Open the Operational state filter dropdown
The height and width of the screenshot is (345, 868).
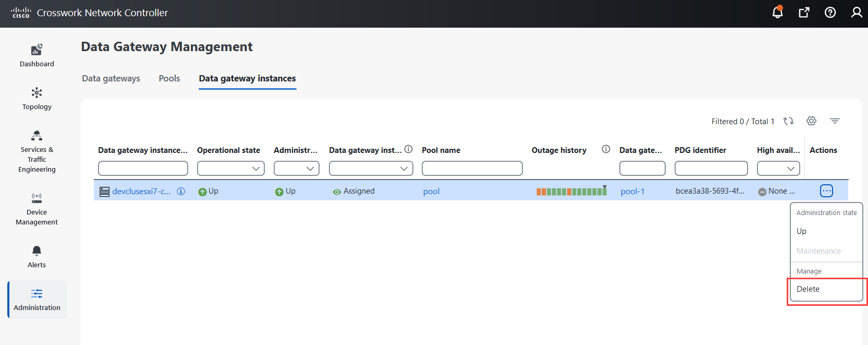(x=231, y=169)
